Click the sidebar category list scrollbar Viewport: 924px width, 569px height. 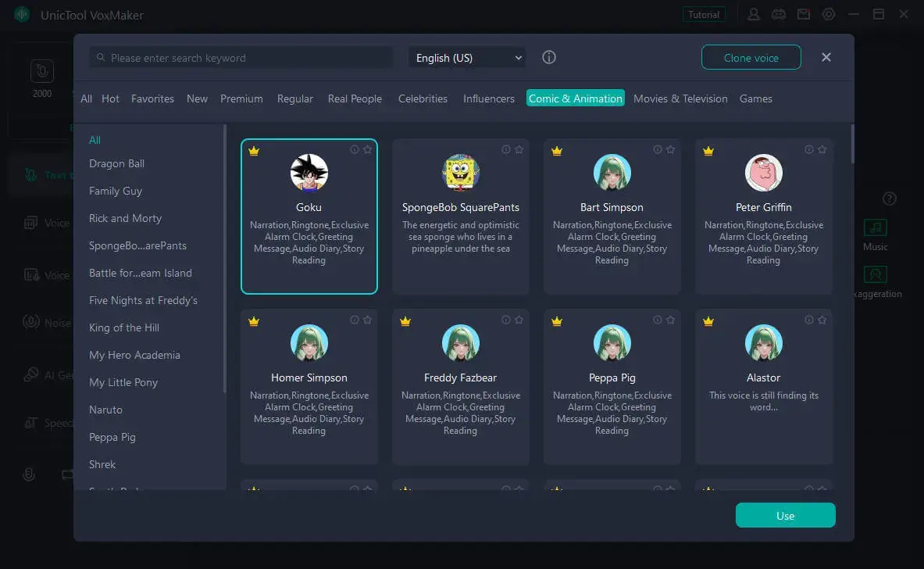tap(224, 258)
